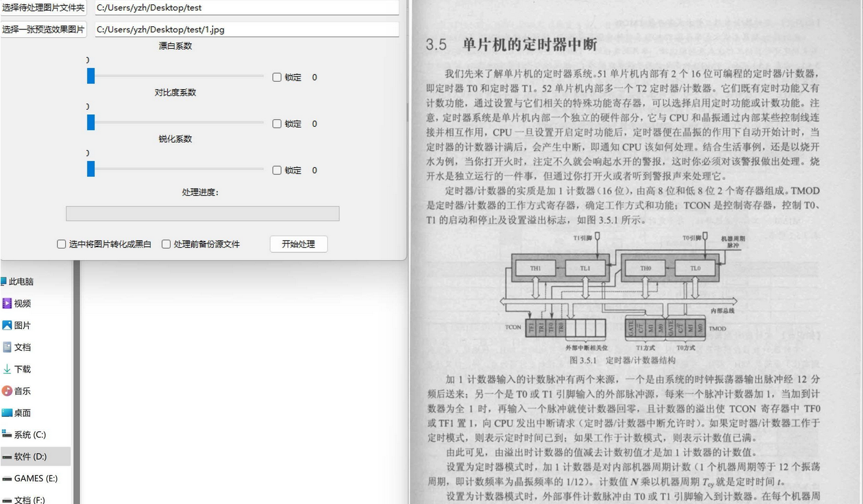Click the 漂白系数 value 0 label
The width and height of the screenshot is (863, 504).
click(x=315, y=77)
